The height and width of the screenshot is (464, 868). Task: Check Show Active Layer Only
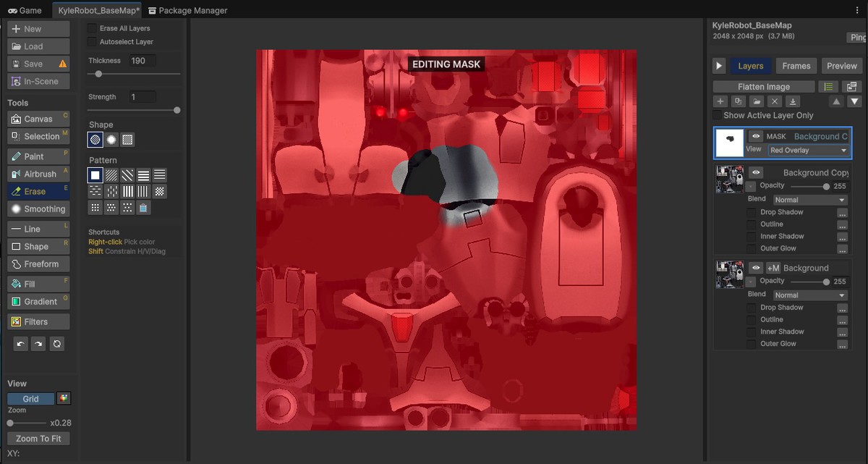717,115
